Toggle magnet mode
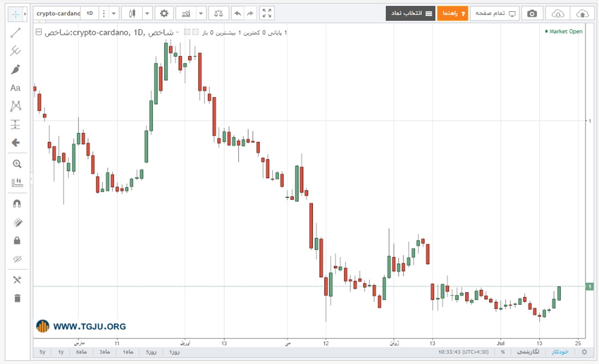Screen dimensions: 599x364 point(17,203)
